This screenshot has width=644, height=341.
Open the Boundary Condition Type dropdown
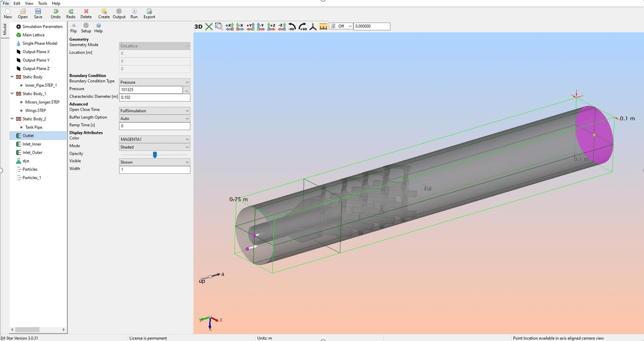(154, 82)
